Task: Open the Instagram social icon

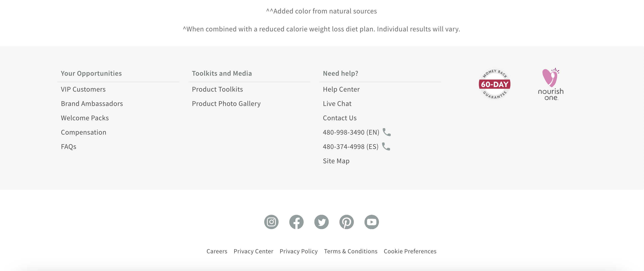Action: [271, 222]
